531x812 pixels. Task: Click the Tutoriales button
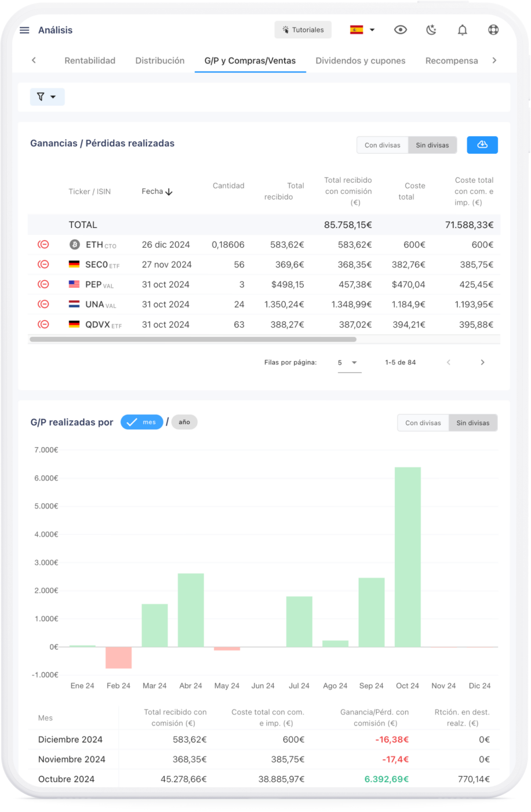click(303, 30)
